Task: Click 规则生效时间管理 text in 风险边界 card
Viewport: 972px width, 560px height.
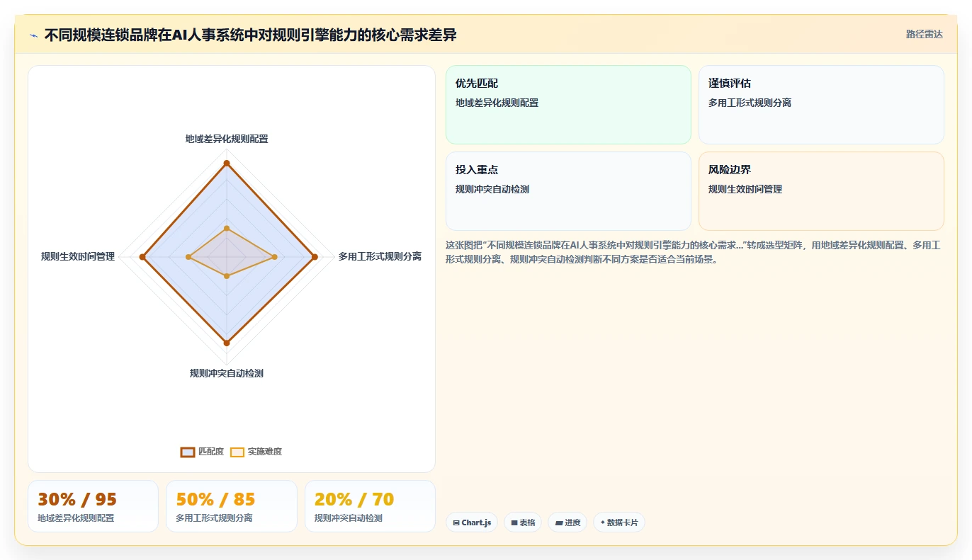Action: 745,189
